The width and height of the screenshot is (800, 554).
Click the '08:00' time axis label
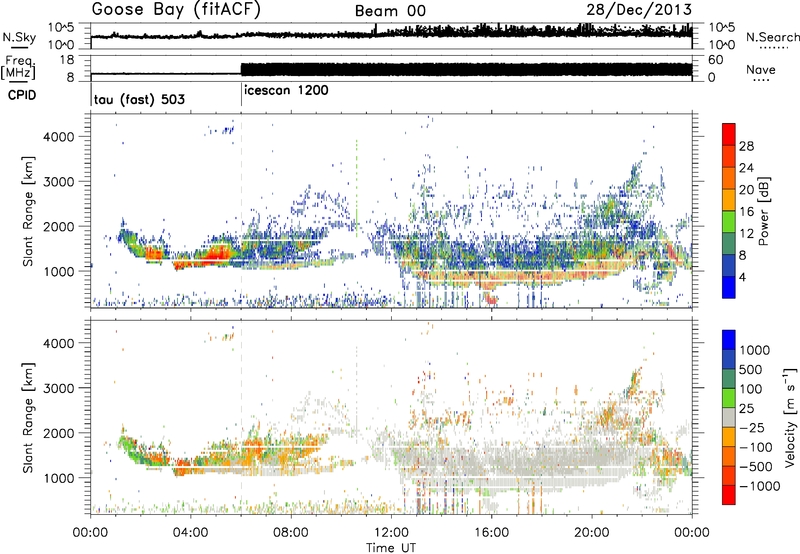291,533
